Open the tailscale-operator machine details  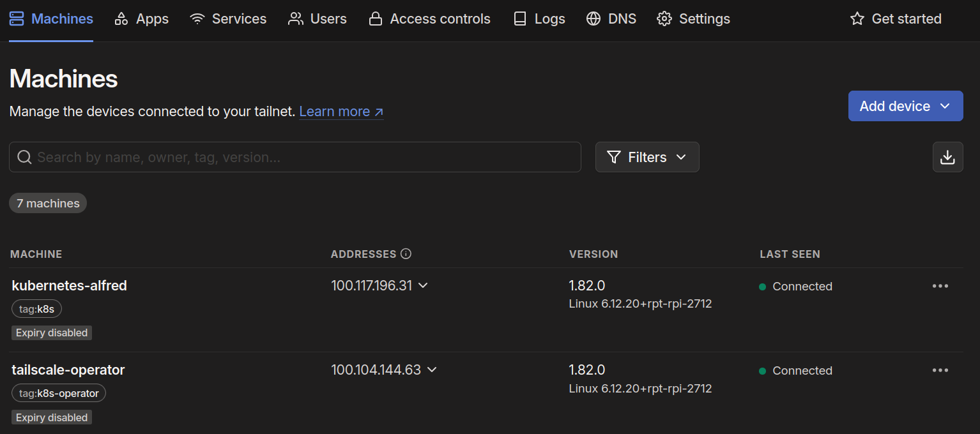pyautogui.click(x=68, y=370)
